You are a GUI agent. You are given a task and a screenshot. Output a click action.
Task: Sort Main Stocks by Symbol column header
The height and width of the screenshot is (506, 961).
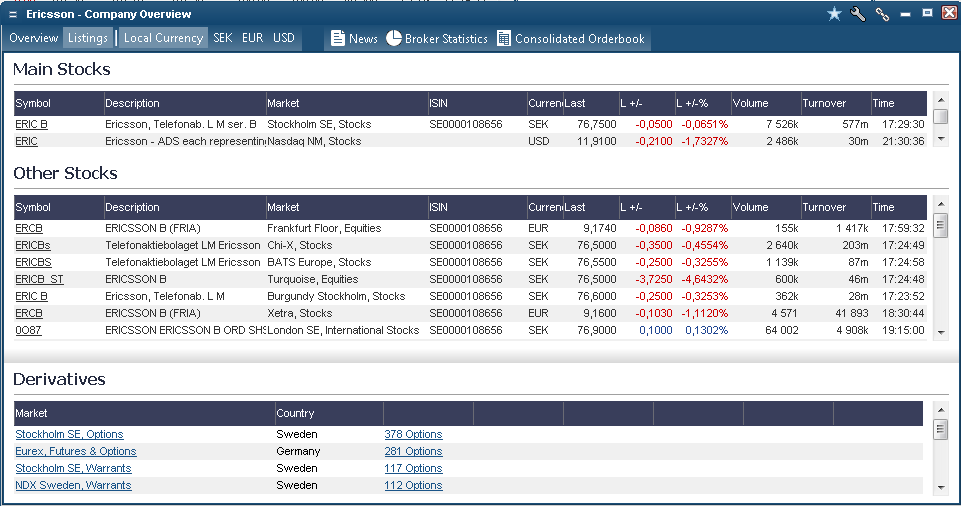pos(58,104)
